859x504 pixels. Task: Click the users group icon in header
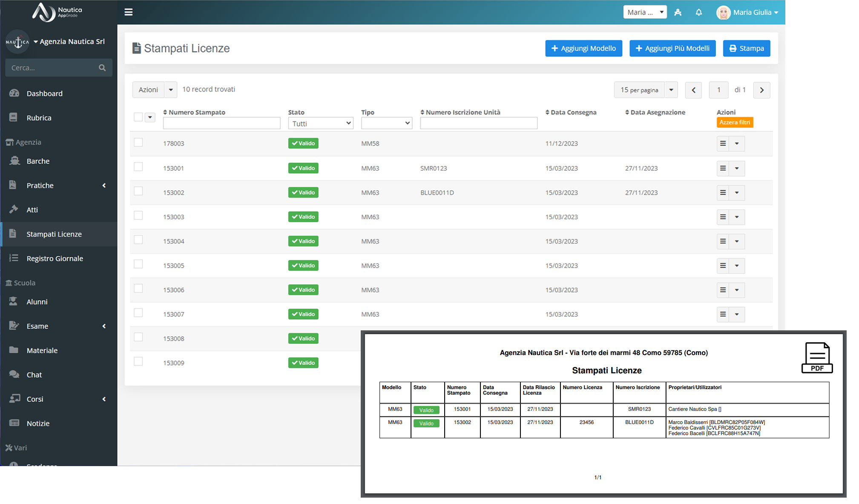click(678, 12)
